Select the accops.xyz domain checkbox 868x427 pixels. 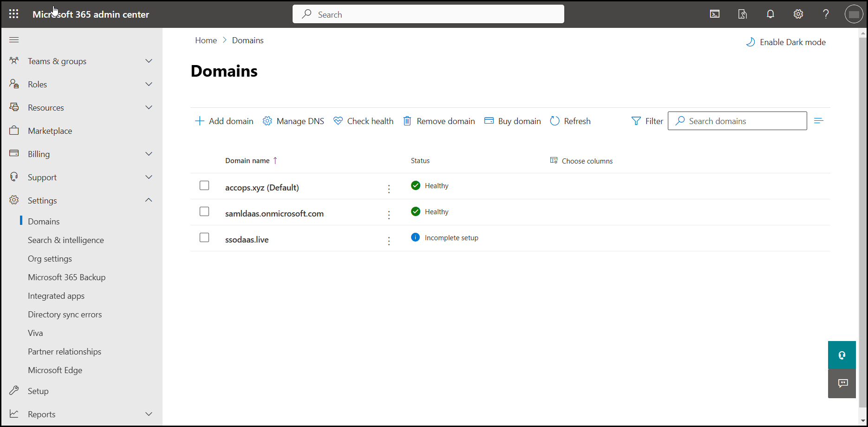pos(204,185)
